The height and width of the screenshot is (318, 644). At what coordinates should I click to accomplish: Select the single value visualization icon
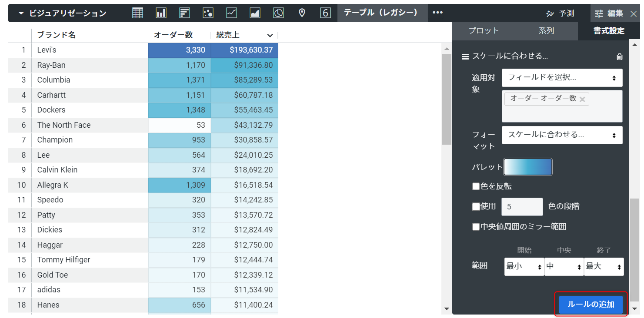pos(325,13)
